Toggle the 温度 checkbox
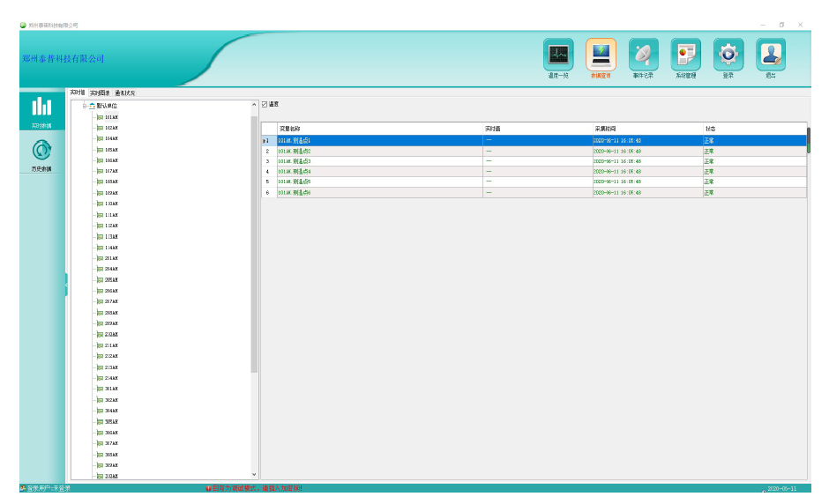Viewport: 829px width, 504px height. (x=265, y=105)
